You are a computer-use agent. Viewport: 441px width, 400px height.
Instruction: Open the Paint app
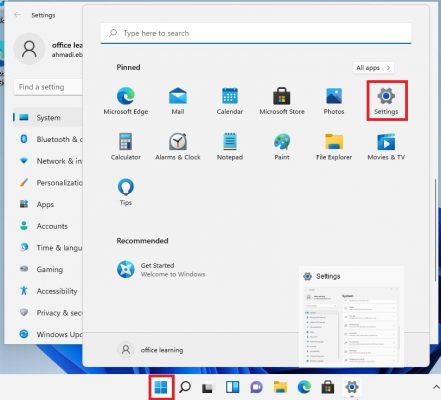(x=282, y=146)
